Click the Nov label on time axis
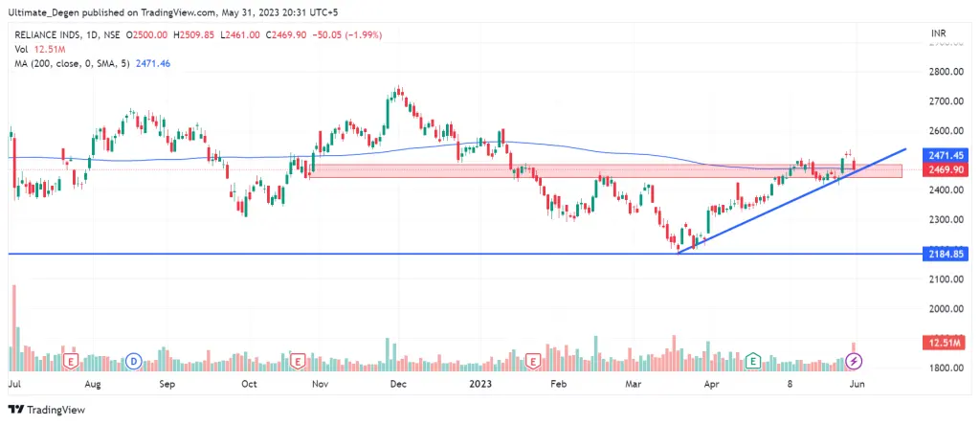 click(x=320, y=384)
